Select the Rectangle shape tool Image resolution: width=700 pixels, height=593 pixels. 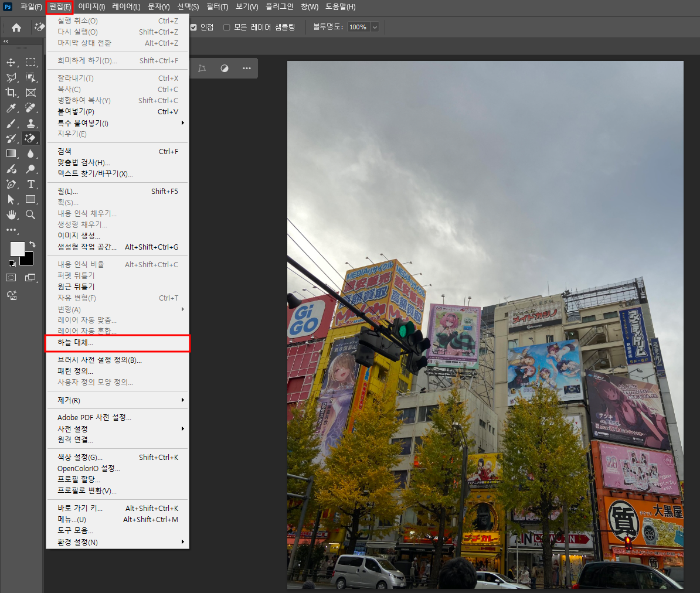(x=30, y=199)
